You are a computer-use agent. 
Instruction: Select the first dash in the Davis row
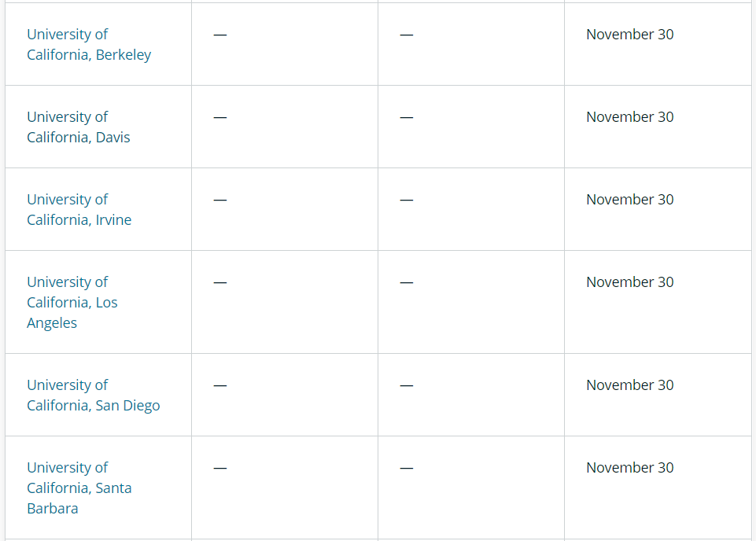pos(220,118)
